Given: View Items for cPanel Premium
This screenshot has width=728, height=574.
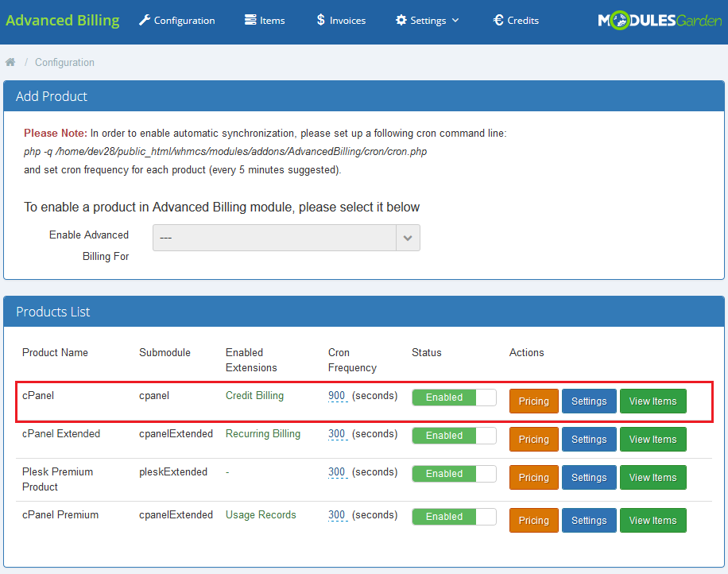Looking at the screenshot, I should click(x=652, y=520).
